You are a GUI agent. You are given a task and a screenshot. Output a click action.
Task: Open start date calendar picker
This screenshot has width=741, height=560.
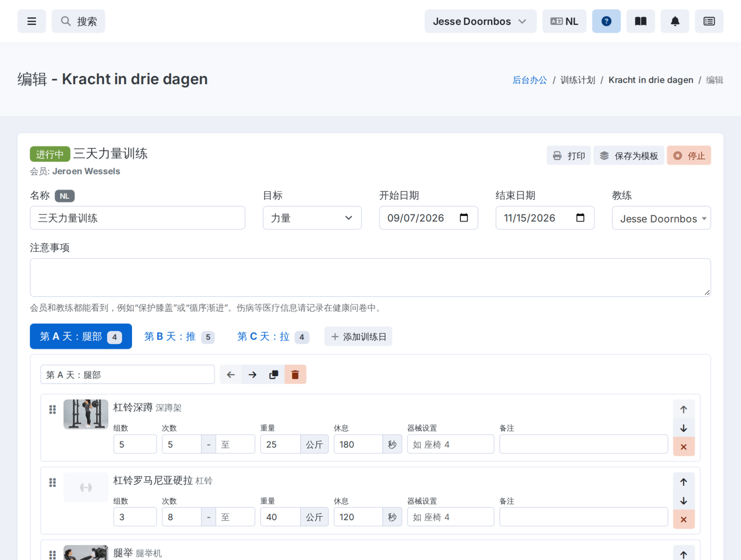click(464, 218)
